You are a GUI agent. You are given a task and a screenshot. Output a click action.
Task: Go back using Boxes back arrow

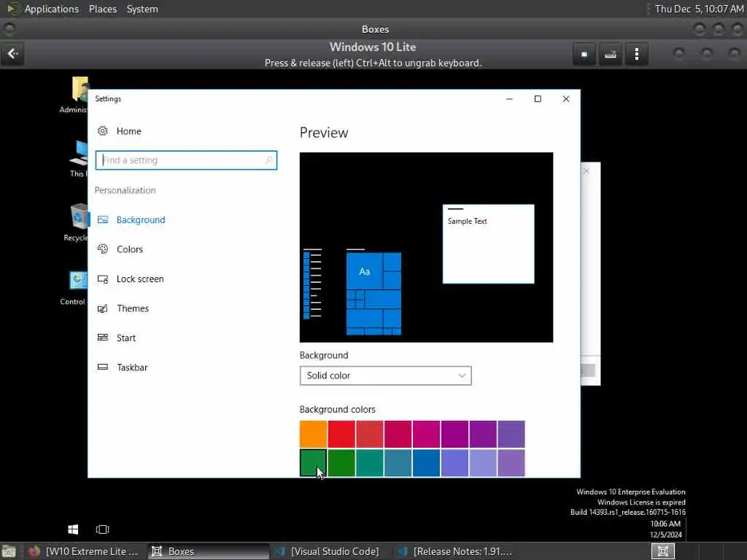(13, 54)
